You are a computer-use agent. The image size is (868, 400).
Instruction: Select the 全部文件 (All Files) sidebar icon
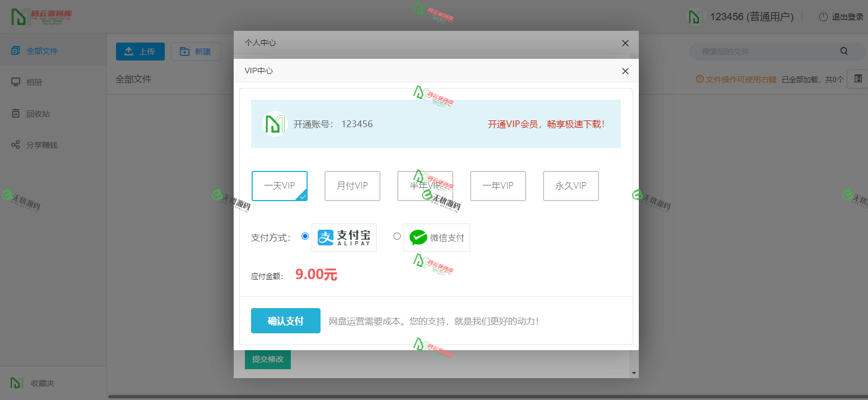click(x=15, y=50)
